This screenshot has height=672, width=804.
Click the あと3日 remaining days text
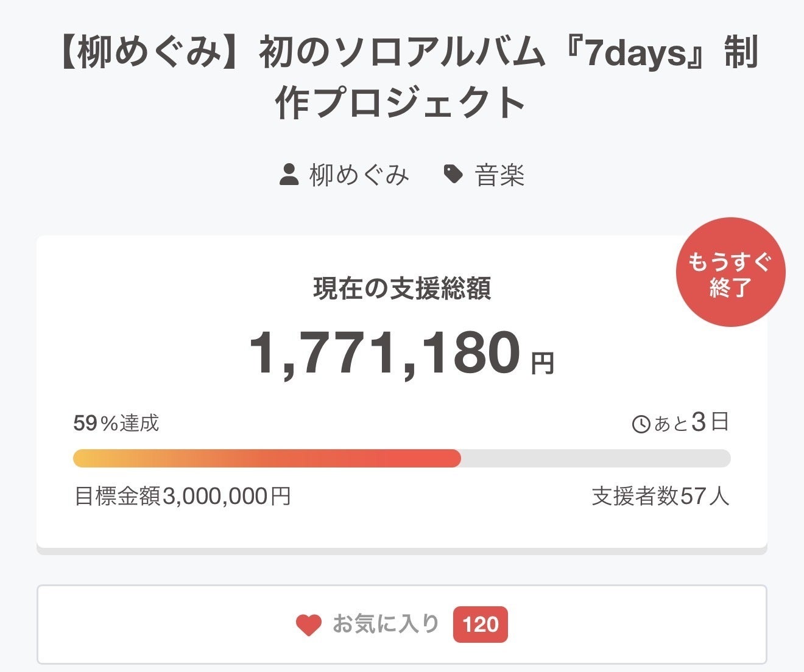click(x=691, y=422)
